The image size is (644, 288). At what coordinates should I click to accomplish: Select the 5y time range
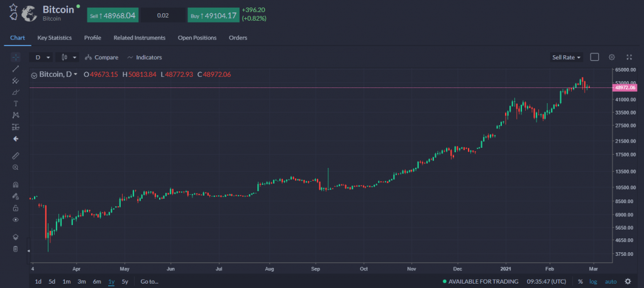tap(125, 282)
